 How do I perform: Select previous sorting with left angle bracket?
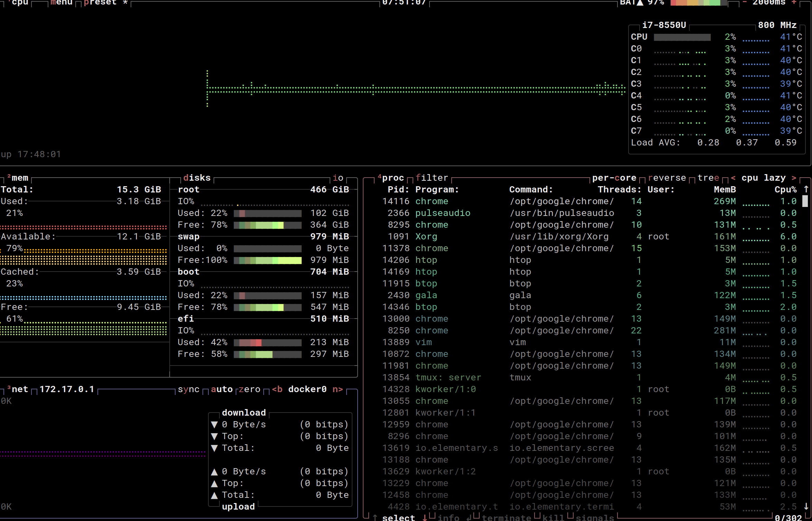click(x=733, y=178)
